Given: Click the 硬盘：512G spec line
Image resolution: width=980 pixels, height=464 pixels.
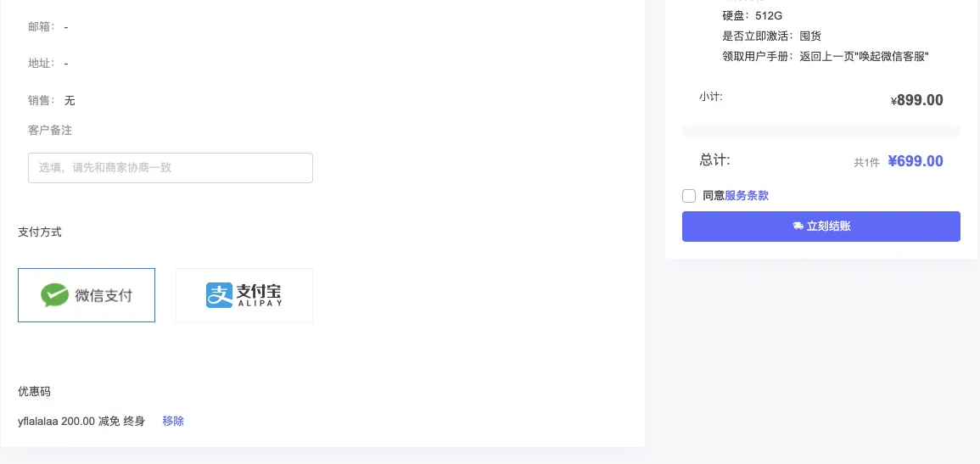Looking at the screenshot, I should (x=752, y=15).
